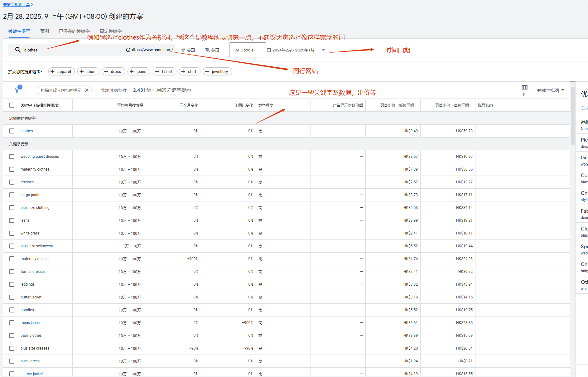Add shoe to broaden search
Screen dimensions: 588x377
pyautogui.click(x=88, y=71)
